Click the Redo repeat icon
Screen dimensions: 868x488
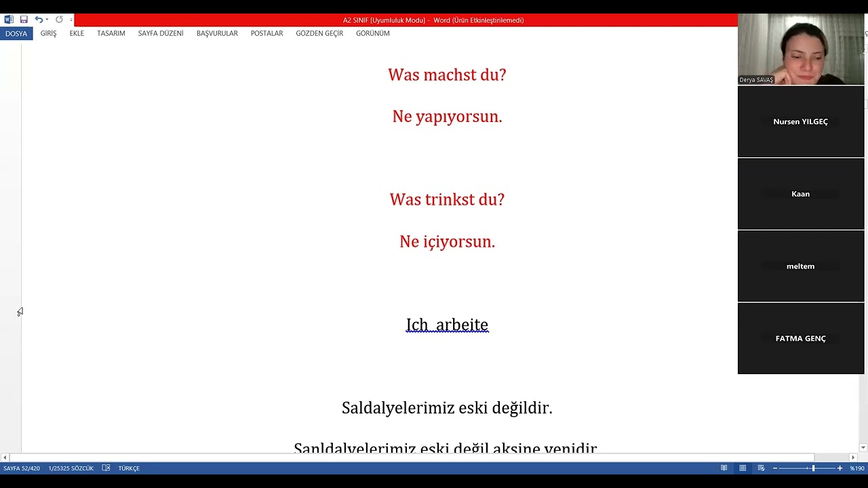pyautogui.click(x=59, y=20)
